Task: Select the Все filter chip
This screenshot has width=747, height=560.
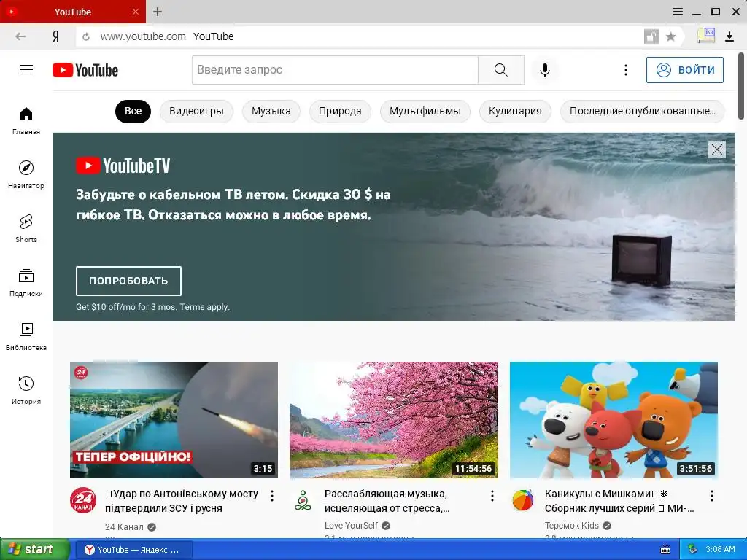Action: click(133, 112)
